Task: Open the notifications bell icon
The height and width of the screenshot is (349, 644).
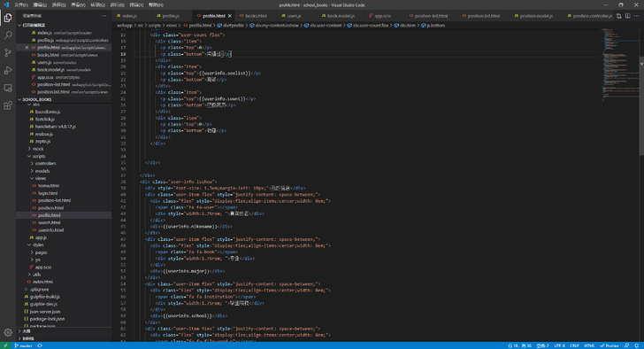Action: pos(637,345)
